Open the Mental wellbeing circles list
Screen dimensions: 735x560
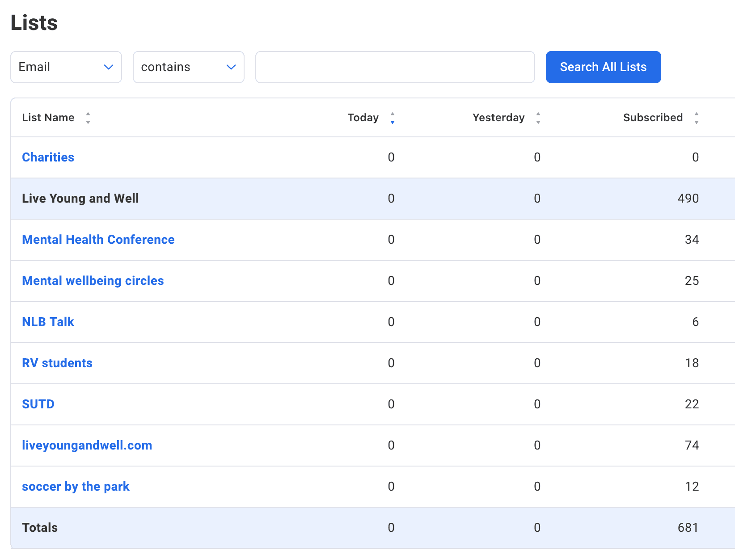tap(93, 281)
